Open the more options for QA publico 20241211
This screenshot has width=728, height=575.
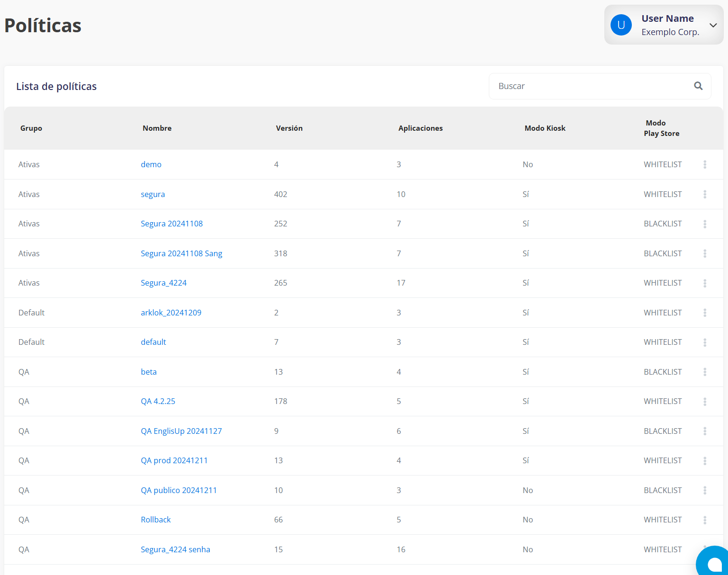tap(705, 490)
